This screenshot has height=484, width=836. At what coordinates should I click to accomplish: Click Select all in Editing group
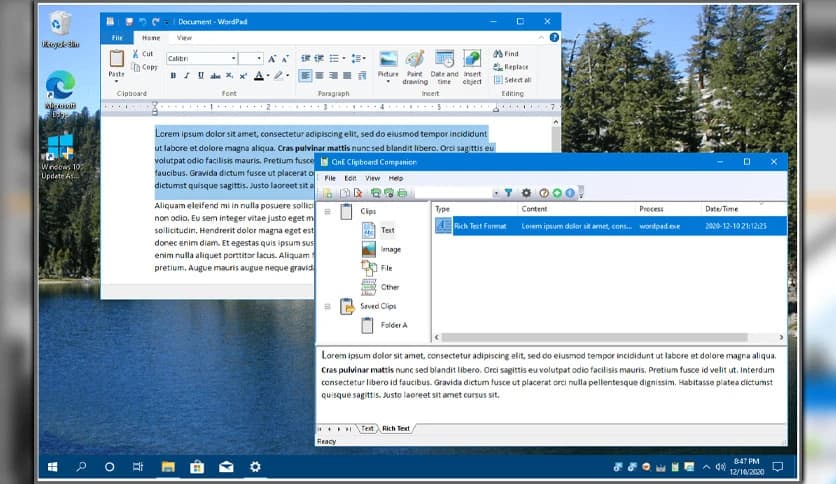[511, 80]
